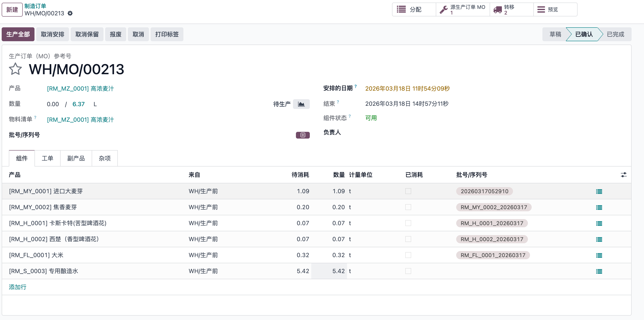This screenshot has width=644, height=320.
Task: Click the 取消安排 button
Action: point(53,34)
